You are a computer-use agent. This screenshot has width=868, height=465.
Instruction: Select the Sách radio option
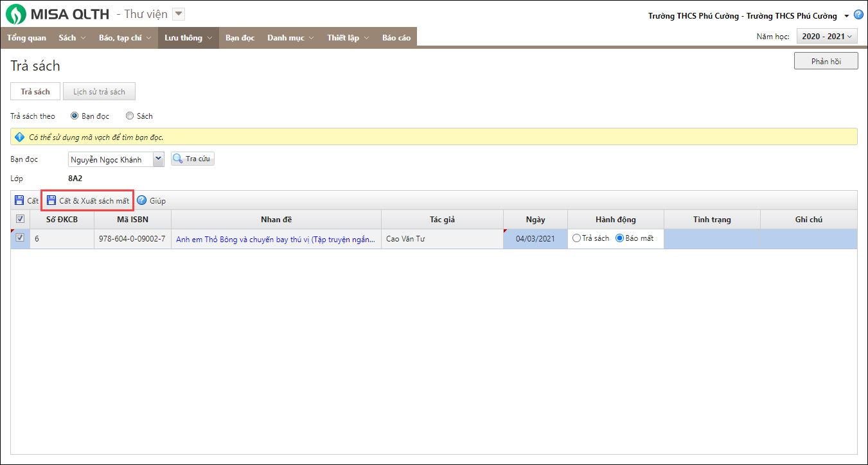pos(130,116)
